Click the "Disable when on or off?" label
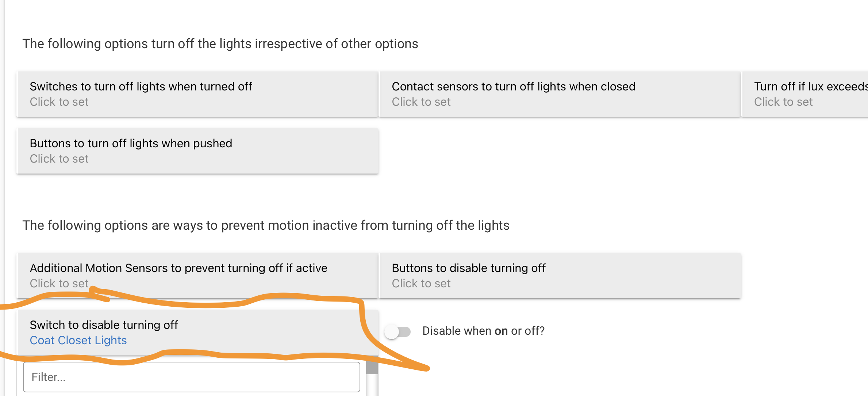 point(483,331)
